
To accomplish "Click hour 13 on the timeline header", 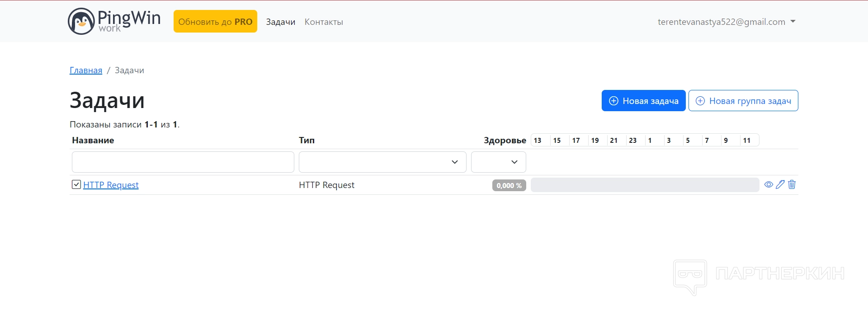I will (x=538, y=141).
